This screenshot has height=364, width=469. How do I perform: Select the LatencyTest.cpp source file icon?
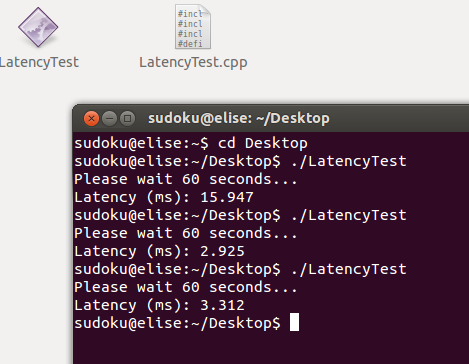click(x=193, y=27)
